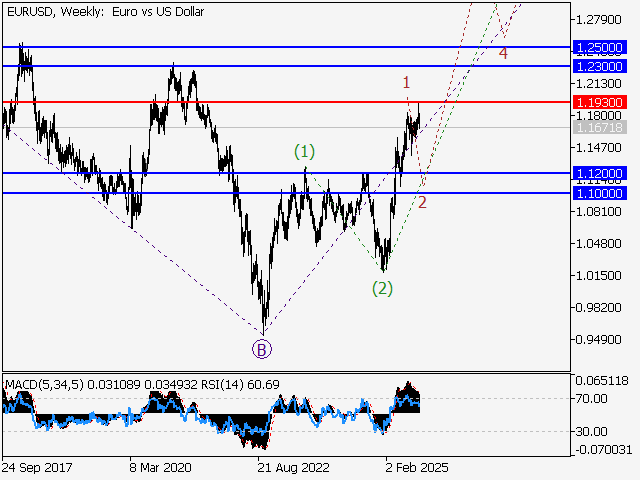Screen dimensions: 640x480
Task: Click the red wave 2 label
Action: coord(423,203)
